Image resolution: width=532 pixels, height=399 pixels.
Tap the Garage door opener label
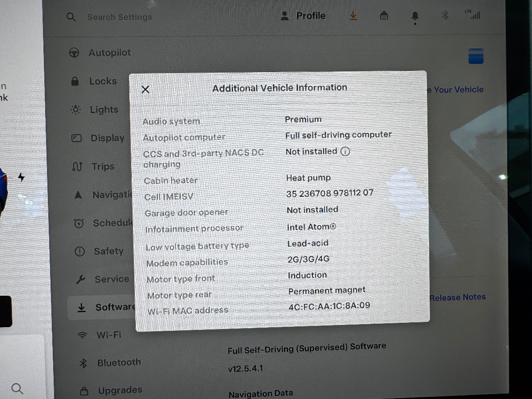click(x=186, y=213)
